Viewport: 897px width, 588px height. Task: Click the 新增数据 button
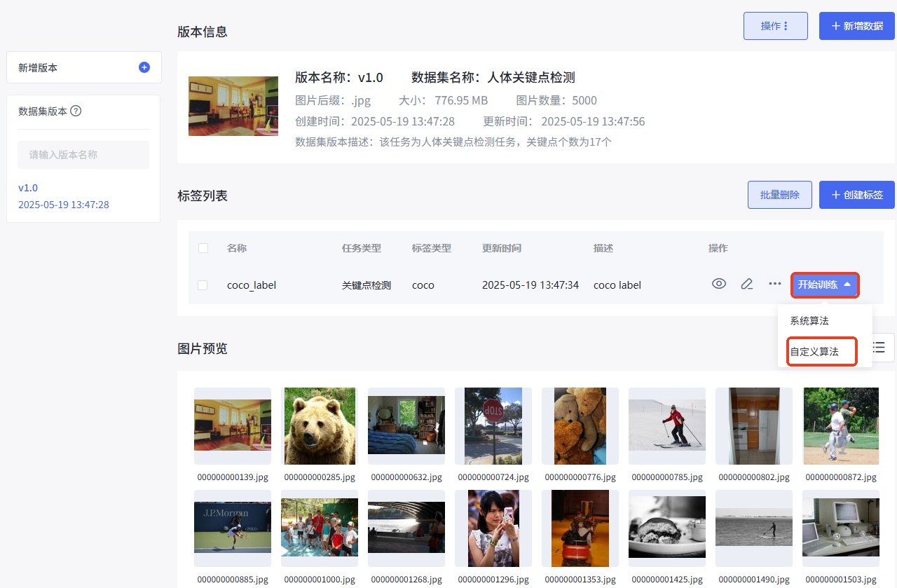coord(857,26)
